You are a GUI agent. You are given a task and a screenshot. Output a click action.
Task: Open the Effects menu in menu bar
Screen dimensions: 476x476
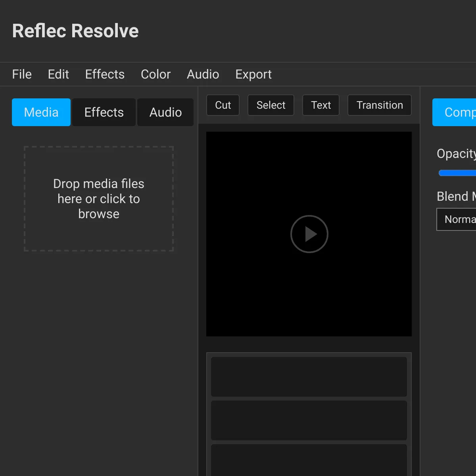(x=105, y=74)
